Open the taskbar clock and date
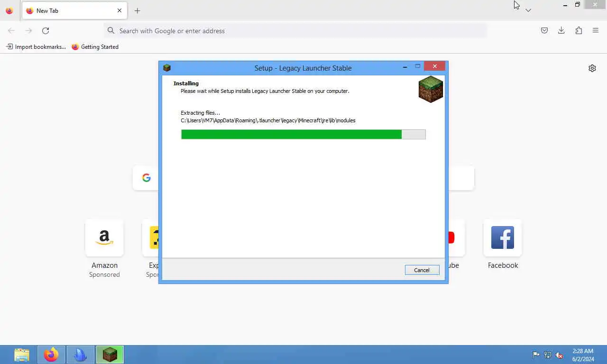Image resolution: width=607 pixels, height=364 pixels. (583, 355)
